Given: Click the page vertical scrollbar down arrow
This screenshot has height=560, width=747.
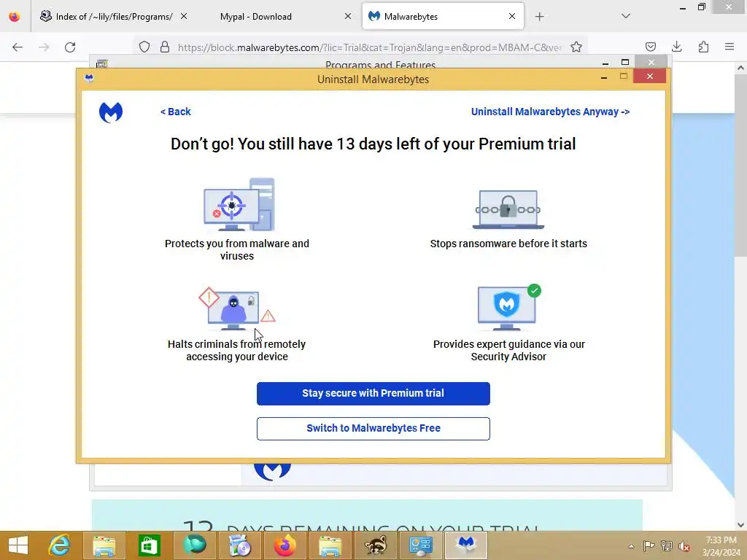Looking at the screenshot, I should click(741, 525).
